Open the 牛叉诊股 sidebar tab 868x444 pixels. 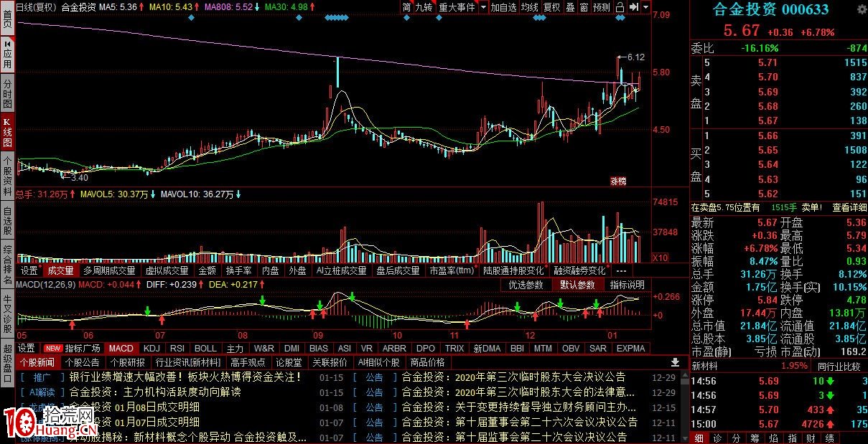click(x=7, y=315)
